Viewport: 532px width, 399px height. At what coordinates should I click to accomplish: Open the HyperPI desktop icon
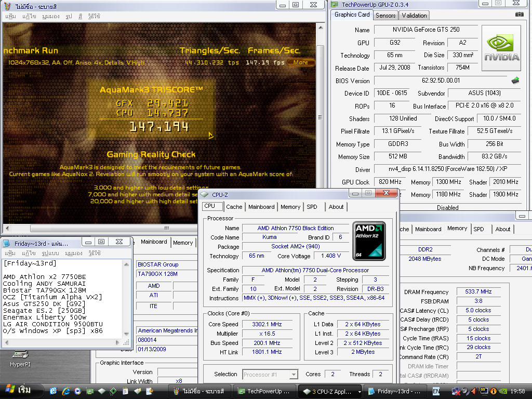(x=20, y=358)
